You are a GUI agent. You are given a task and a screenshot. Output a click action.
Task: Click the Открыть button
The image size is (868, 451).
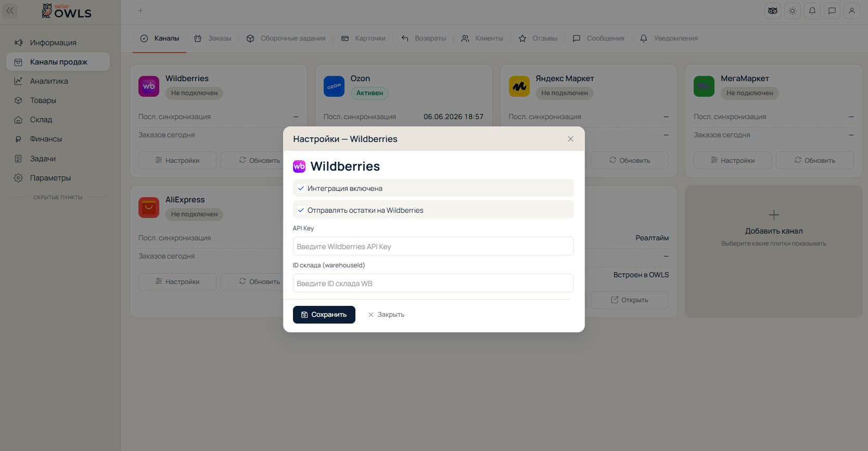(x=630, y=300)
